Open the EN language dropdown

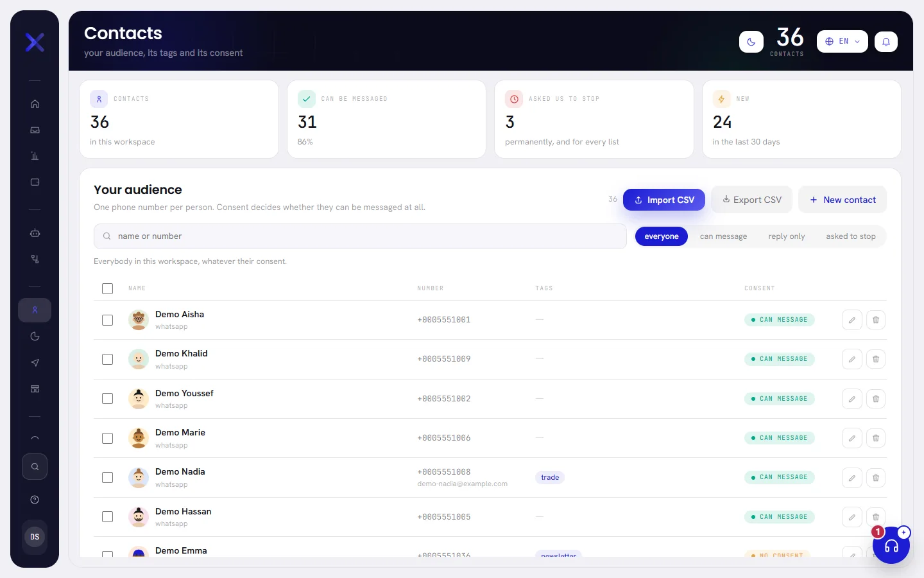click(843, 42)
